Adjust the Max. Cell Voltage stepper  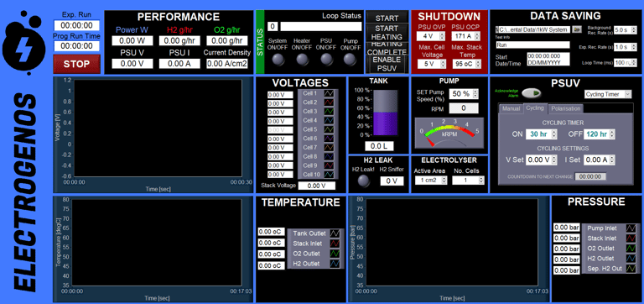point(443,64)
